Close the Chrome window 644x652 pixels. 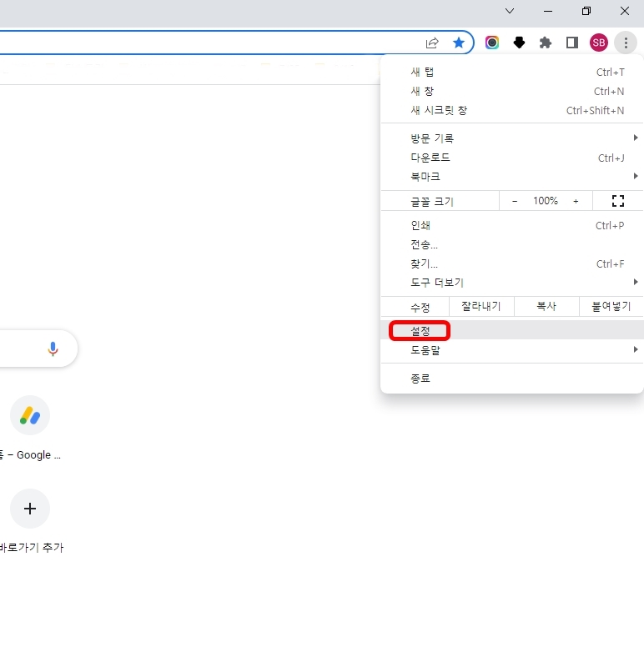(625, 11)
